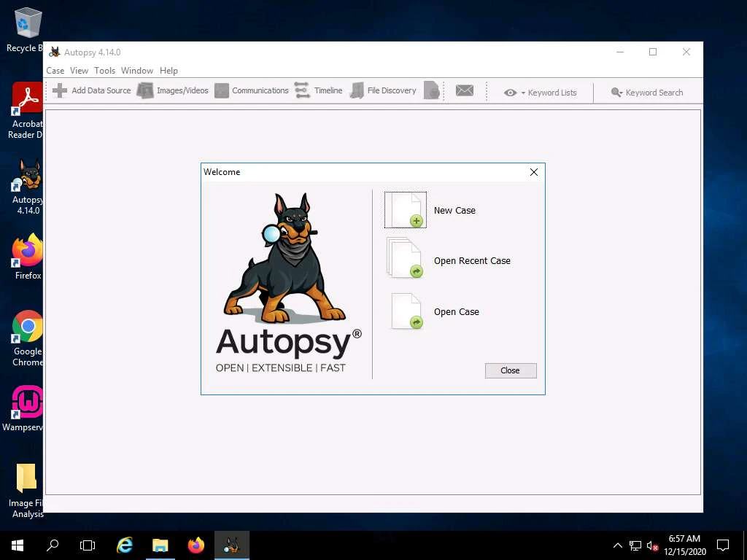Viewport: 747px width, 560px height.
Task: Select Image File Analysis desktop folder
Action: tap(26, 491)
